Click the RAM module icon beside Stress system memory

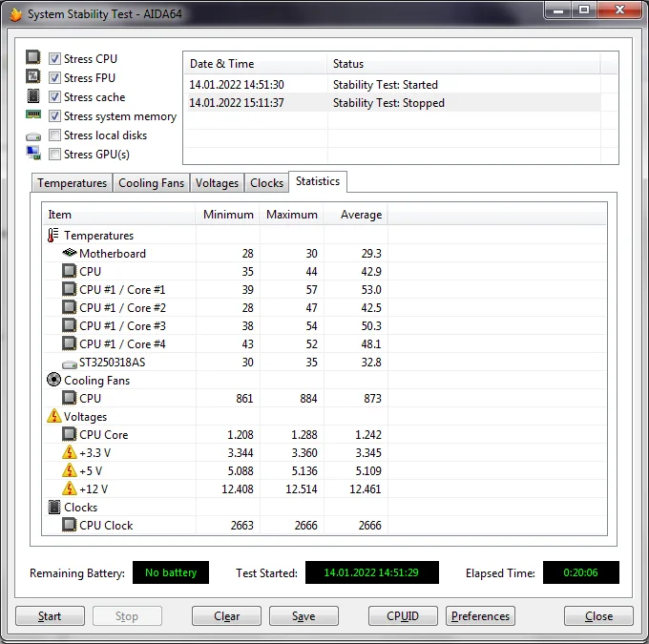point(33,114)
